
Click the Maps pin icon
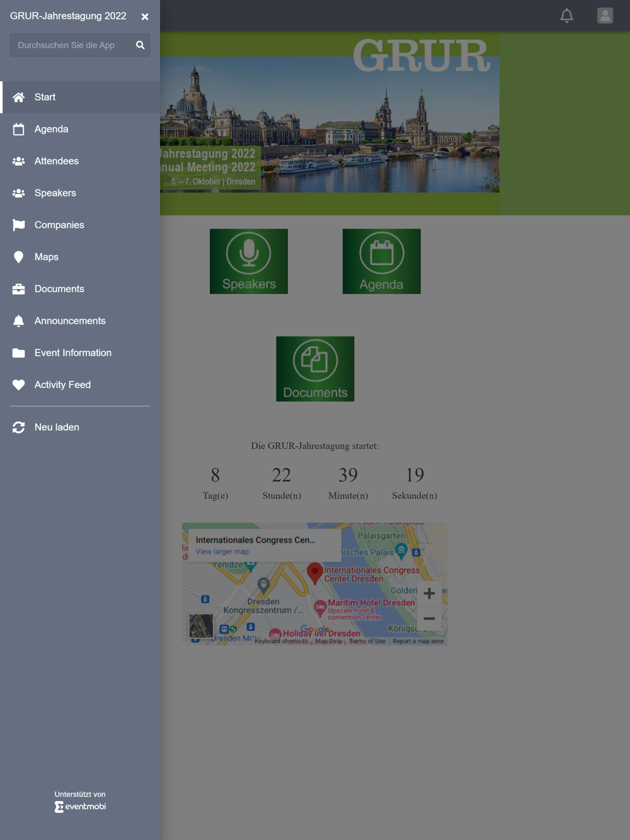tap(19, 257)
